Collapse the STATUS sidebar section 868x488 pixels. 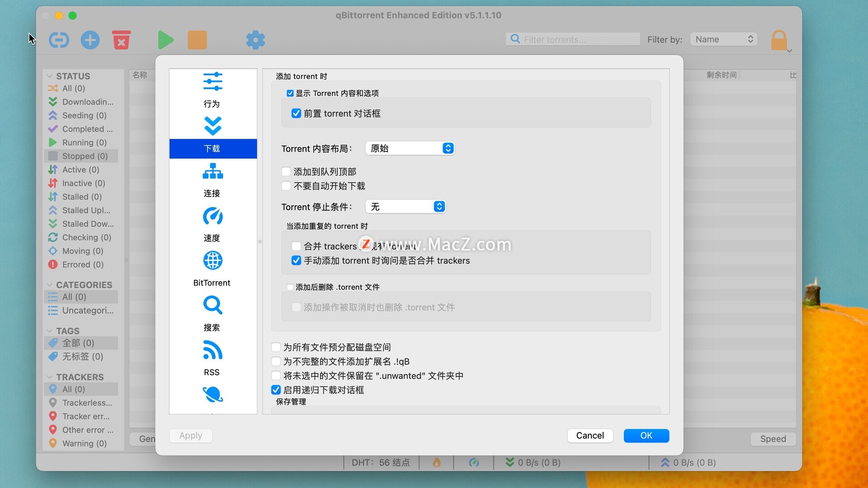coord(50,76)
